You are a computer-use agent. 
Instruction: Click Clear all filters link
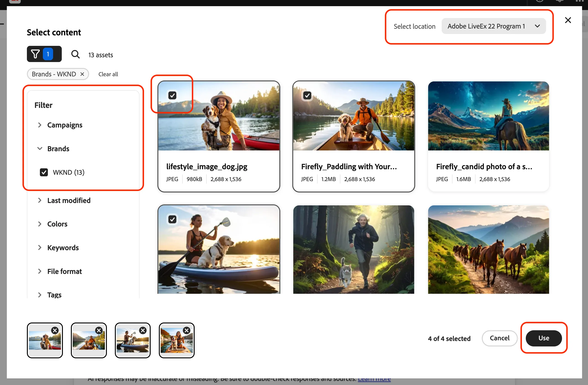coord(108,74)
